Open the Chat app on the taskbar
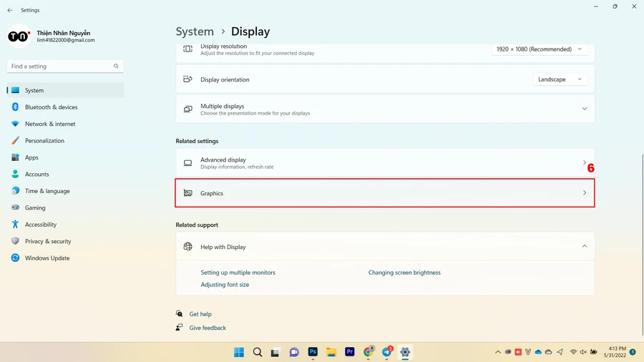This screenshot has height=362, width=644. (x=294, y=352)
